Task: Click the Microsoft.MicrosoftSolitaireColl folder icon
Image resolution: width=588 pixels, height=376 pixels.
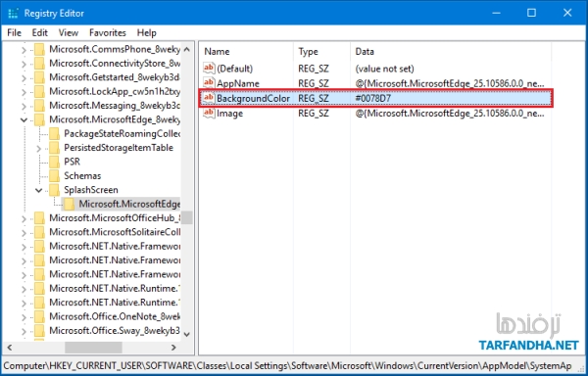Action: point(39,232)
